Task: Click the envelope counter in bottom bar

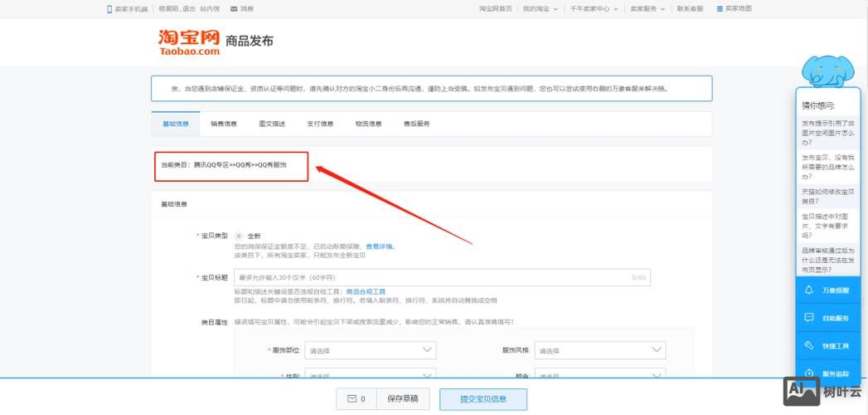Action: [356, 399]
